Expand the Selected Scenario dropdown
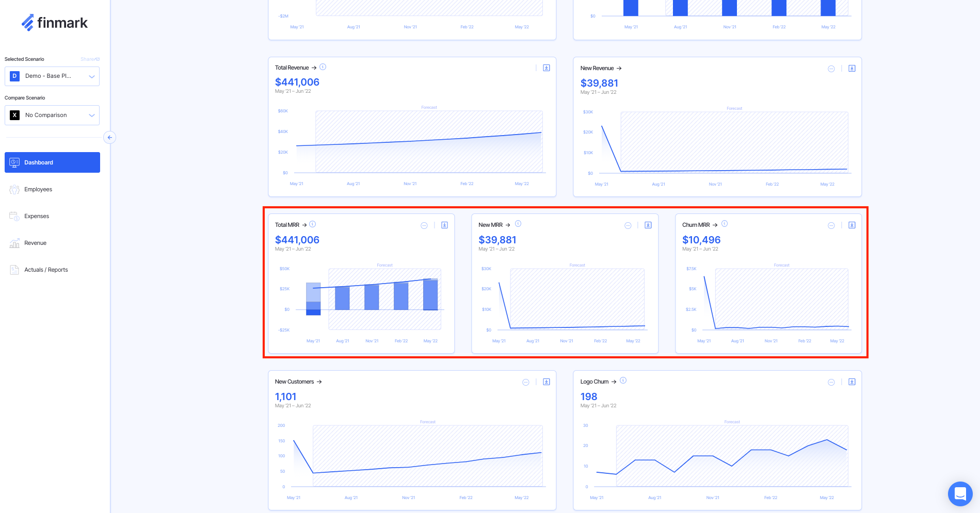Image resolution: width=980 pixels, height=513 pixels. (x=52, y=76)
